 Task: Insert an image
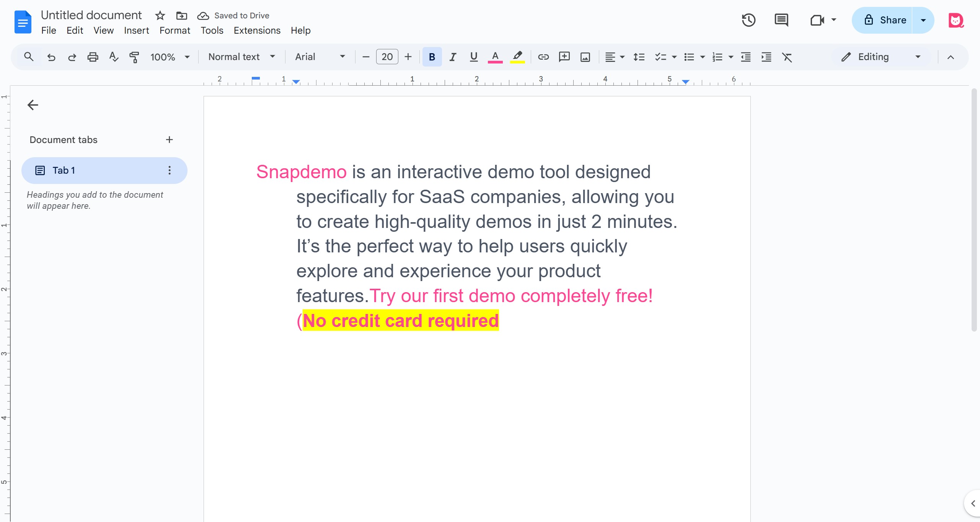click(x=585, y=57)
